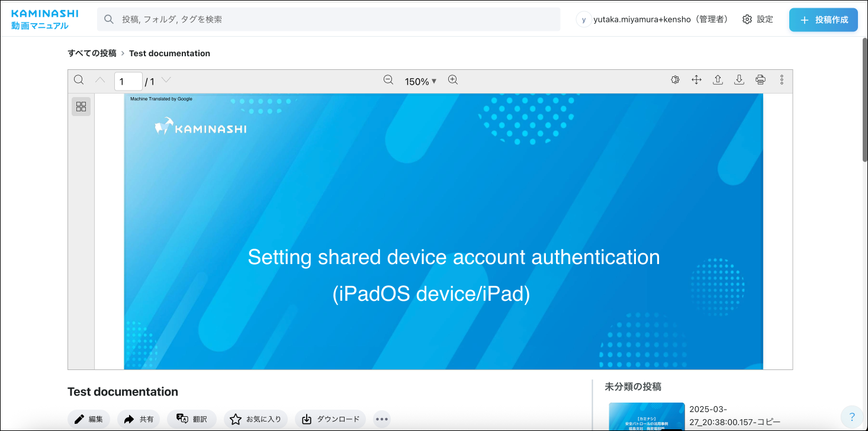Click 'Machine Translated by Google' text

click(161, 99)
